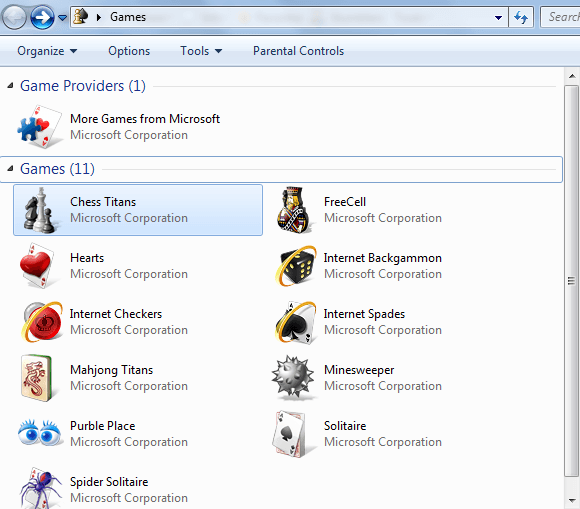Select the FreeCell label
The image size is (580, 509).
click(x=345, y=202)
